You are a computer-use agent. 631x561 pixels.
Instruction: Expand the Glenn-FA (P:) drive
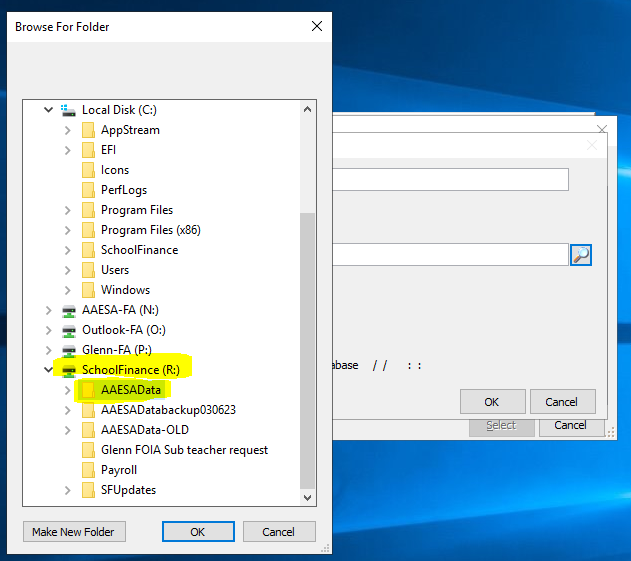(48, 350)
